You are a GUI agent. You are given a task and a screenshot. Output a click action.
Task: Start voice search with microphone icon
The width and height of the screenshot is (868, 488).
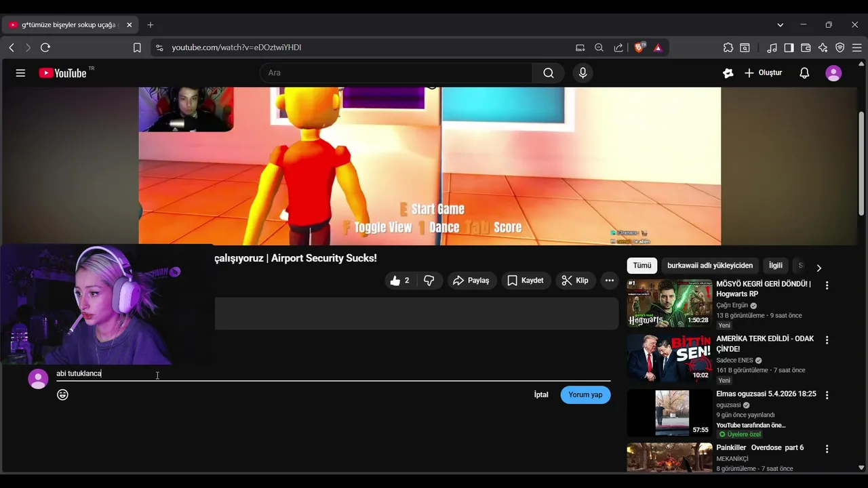(583, 73)
